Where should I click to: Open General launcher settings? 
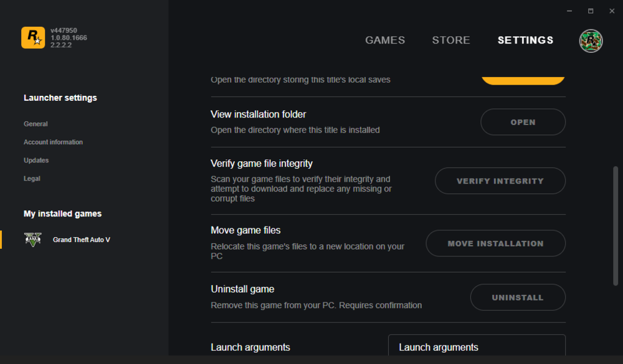click(x=36, y=124)
